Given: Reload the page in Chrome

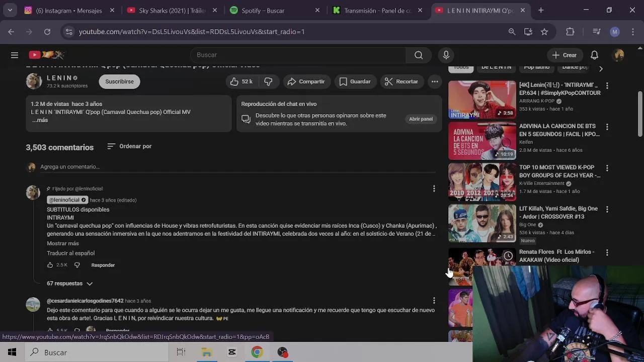Looking at the screenshot, I should (x=47, y=32).
